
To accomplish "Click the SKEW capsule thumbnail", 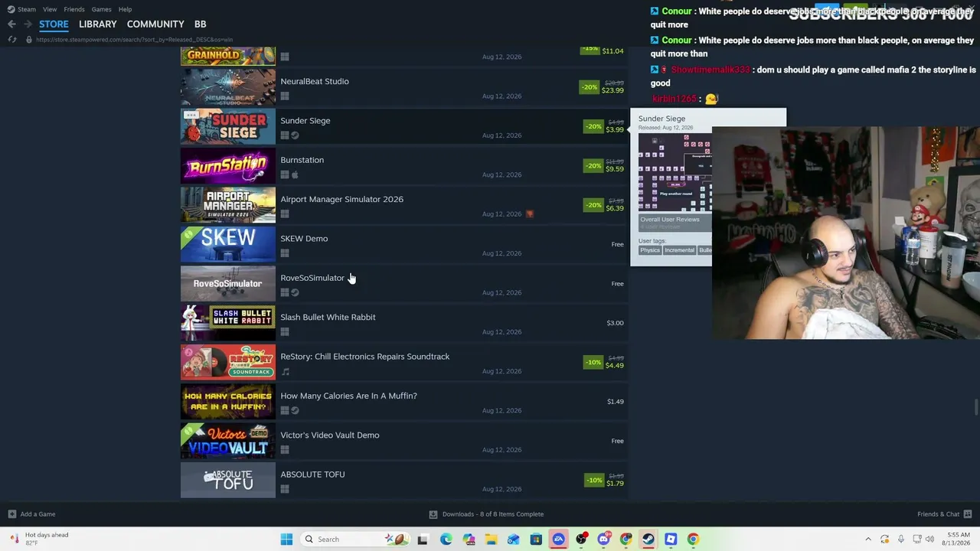I will tap(228, 245).
